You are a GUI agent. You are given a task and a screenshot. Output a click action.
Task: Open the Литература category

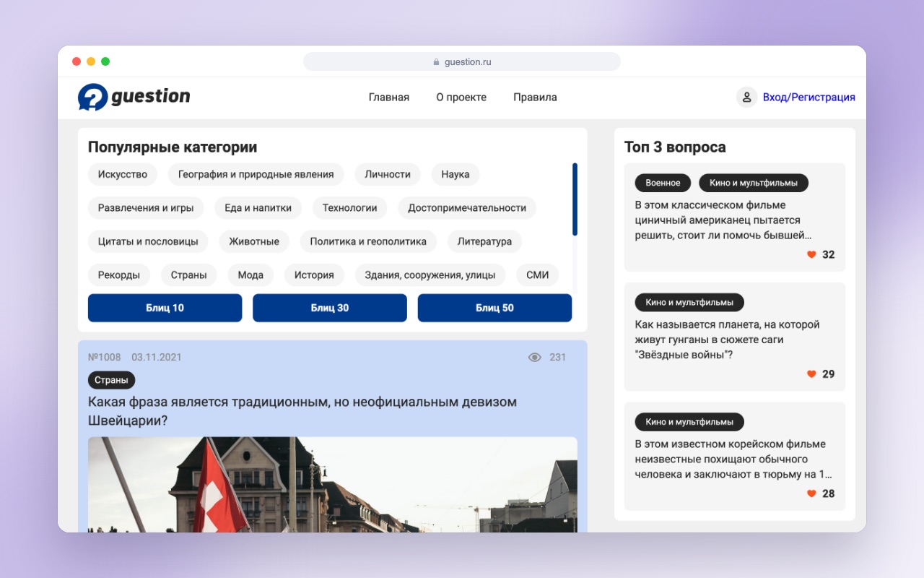484,241
